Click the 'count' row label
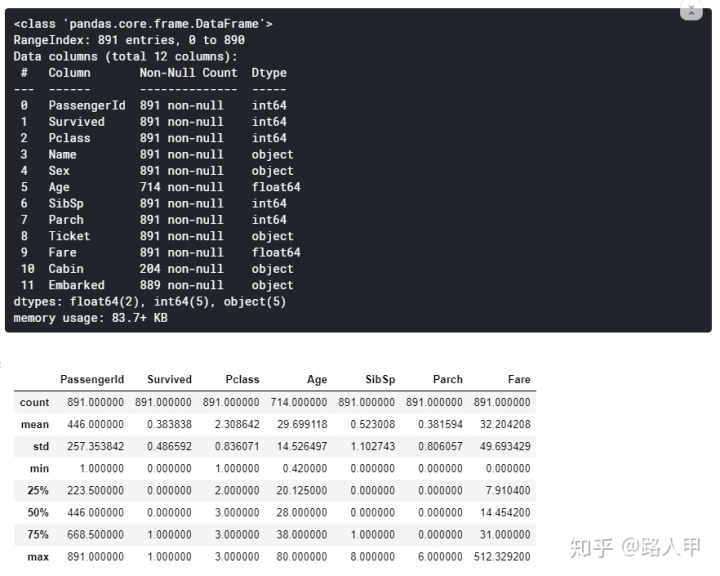Image resolution: width=720 pixels, height=576 pixels. [34, 402]
